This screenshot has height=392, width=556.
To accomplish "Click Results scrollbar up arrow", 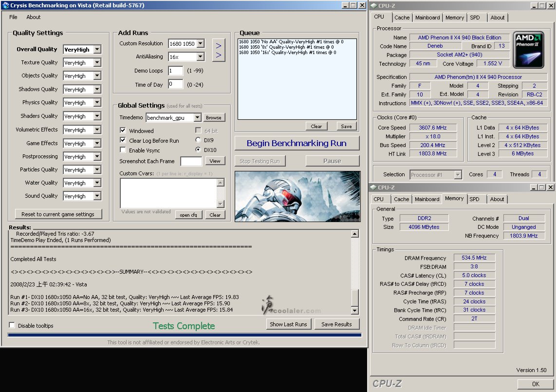I will [x=354, y=233].
